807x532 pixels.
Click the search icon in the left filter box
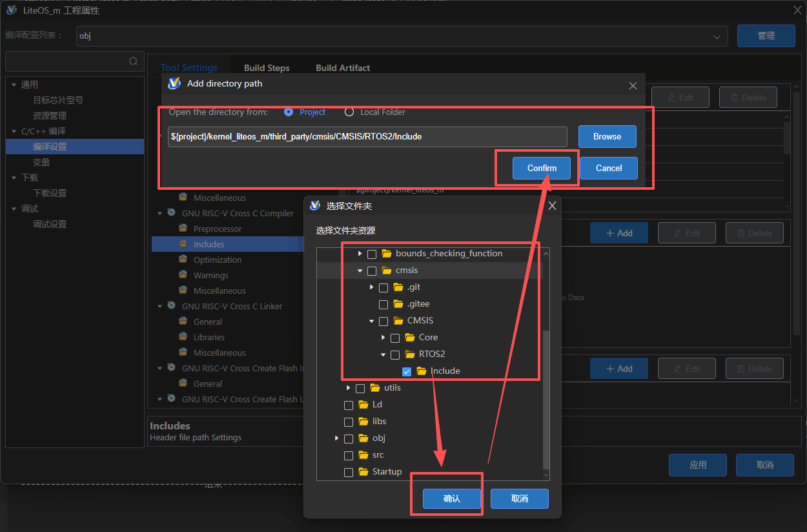(133, 61)
